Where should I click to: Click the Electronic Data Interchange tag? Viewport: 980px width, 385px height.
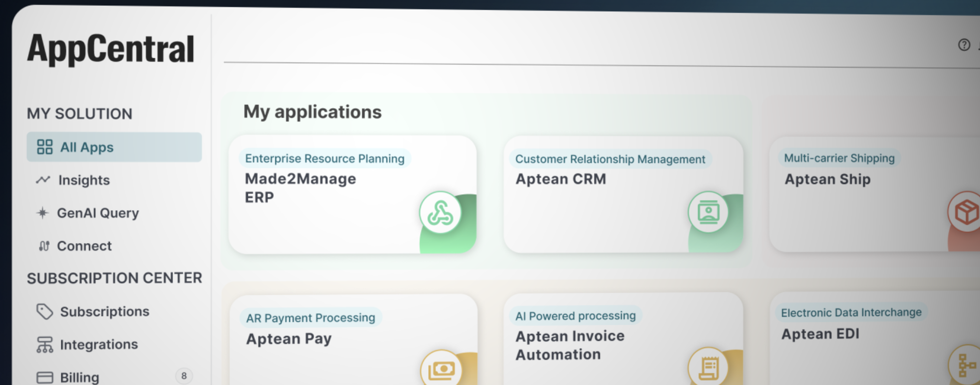click(851, 313)
